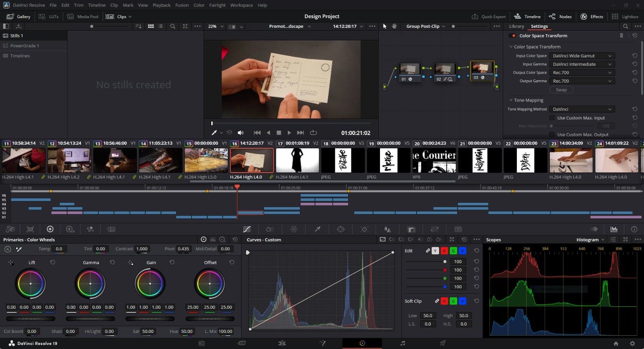The height and width of the screenshot is (349, 644).
Task: Open the Curves palette icon
Action: point(247,229)
